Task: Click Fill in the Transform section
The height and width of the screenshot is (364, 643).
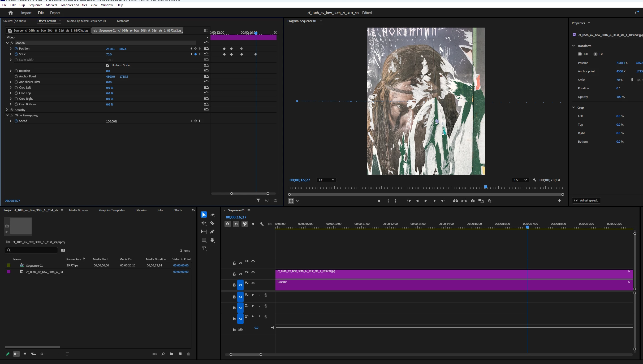Action: [583, 54]
